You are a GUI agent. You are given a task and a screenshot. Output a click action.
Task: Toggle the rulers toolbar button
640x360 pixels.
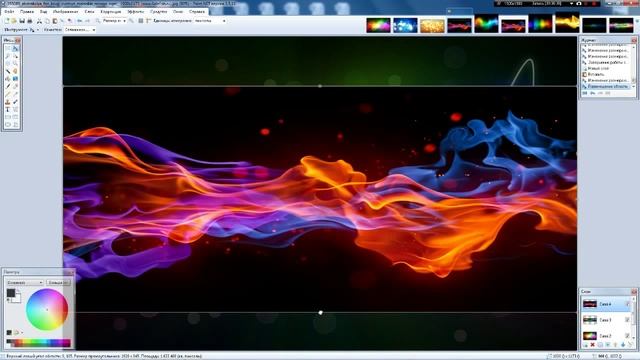click(148, 21)
